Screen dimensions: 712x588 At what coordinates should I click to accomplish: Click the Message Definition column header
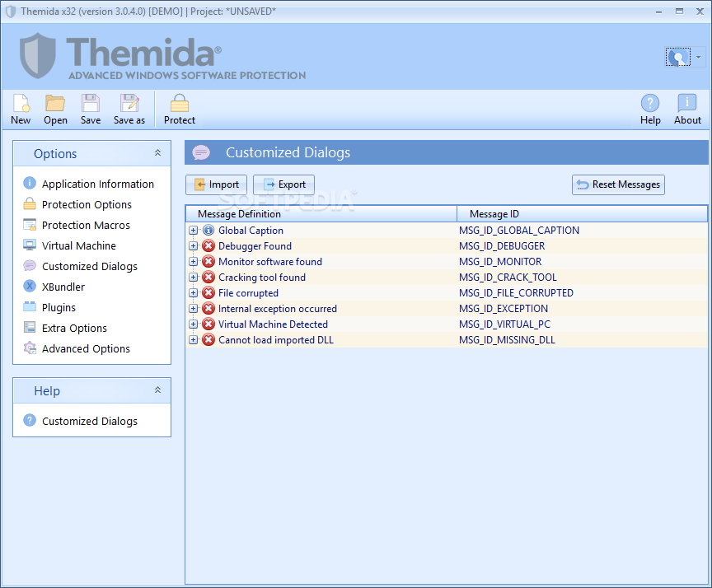(x=321, y=213)
